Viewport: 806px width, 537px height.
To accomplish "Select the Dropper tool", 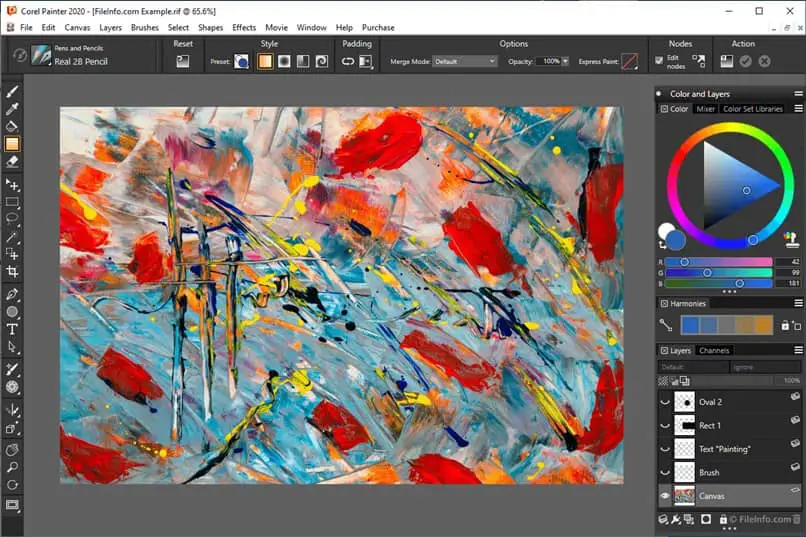I will (12, 109).
